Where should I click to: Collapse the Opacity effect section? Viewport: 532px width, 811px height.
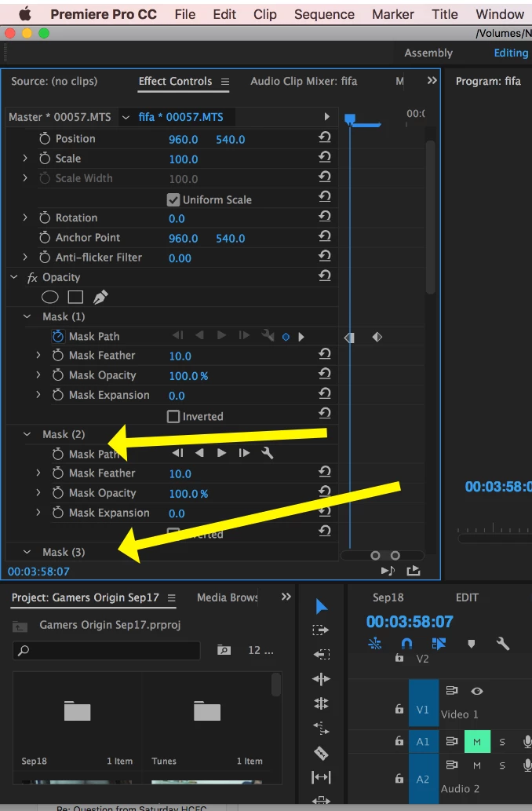[14, 277]
